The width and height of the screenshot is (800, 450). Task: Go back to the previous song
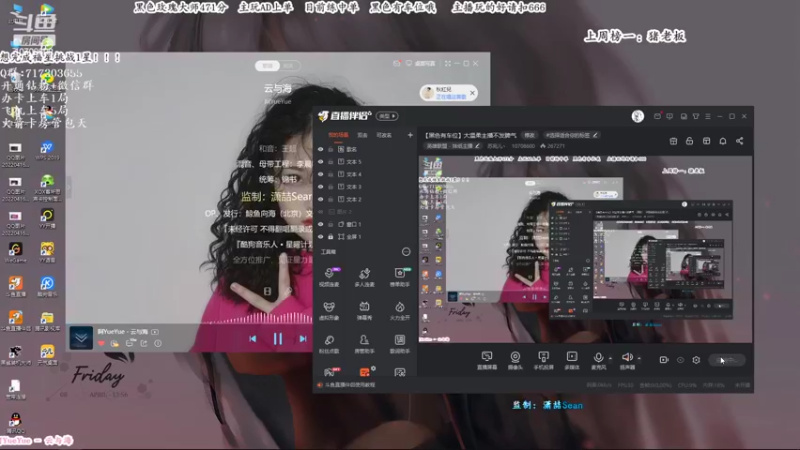[253, 338]
